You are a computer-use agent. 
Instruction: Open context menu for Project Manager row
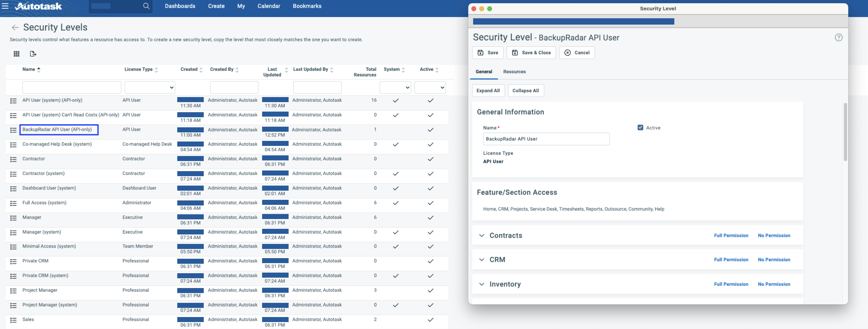click(x=14, y=291)
